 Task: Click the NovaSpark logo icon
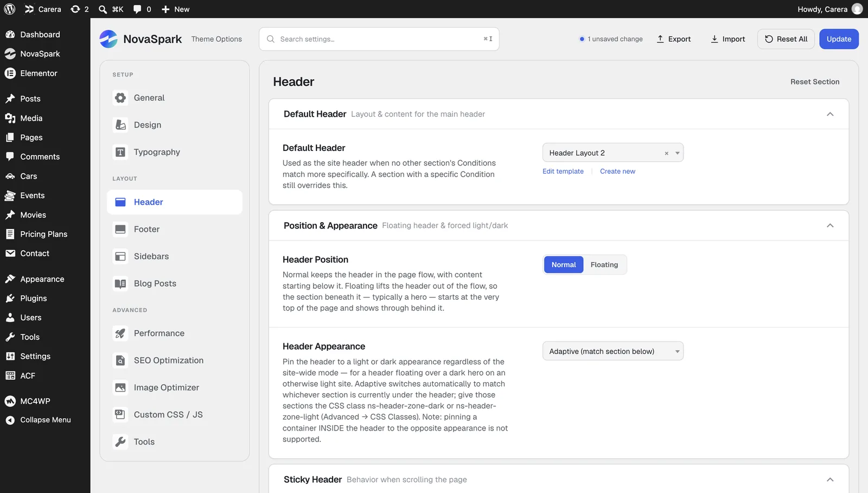click(108, 39)
